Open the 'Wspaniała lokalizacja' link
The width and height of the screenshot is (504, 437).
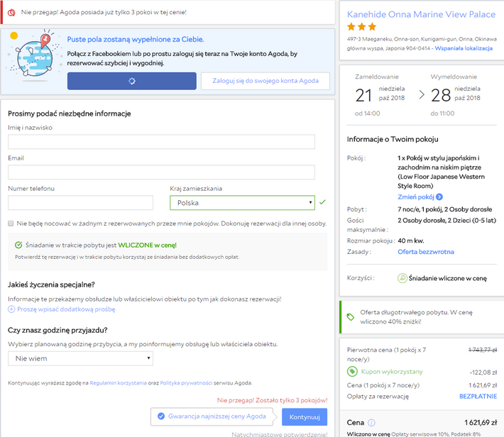(464, 48)
